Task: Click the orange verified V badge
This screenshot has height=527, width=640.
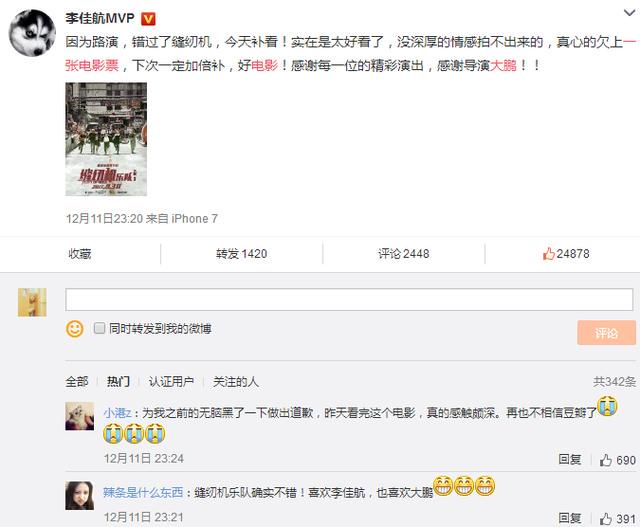Action: coord(148,19)
